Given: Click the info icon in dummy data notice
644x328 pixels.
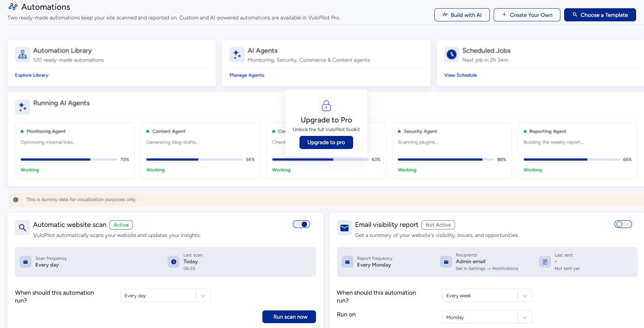Looking at the screenshot, I should click(x=16, y=200).
